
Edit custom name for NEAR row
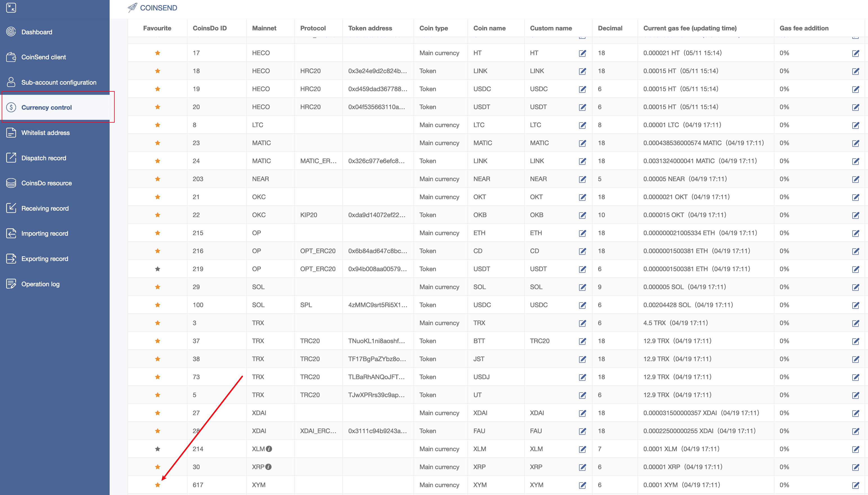582,179
